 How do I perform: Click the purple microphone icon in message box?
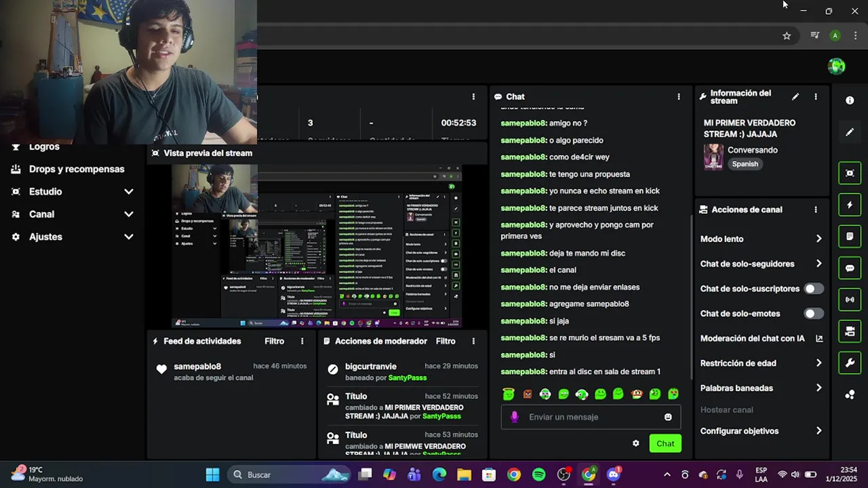tap(514, 417)
